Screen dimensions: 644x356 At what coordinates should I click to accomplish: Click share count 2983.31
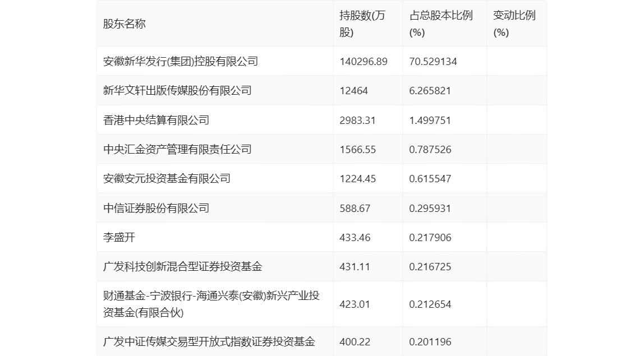click(358, 121)
